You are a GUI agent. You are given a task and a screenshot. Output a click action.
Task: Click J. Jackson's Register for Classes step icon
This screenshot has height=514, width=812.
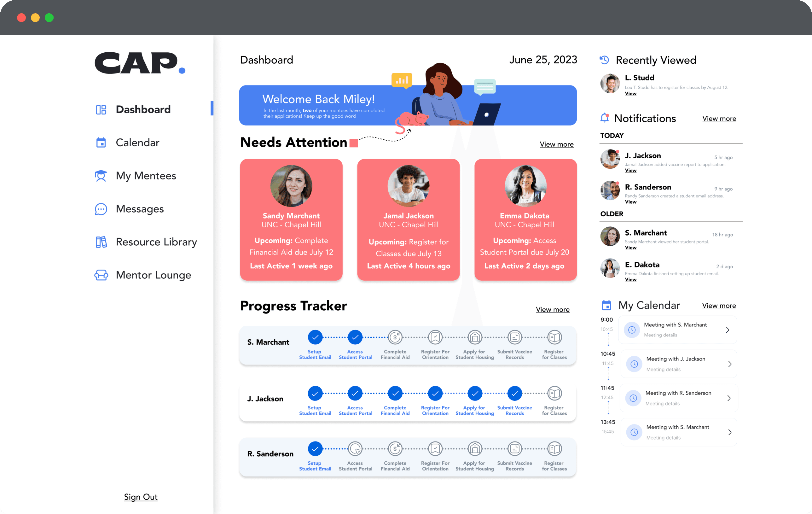(x=554, y=393)
